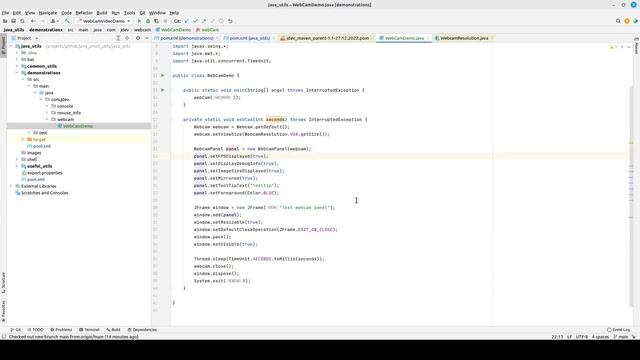The width and height of the screenshot is (640, 360).
Task: Open the Refactor menu
Action: click(84, 13)
